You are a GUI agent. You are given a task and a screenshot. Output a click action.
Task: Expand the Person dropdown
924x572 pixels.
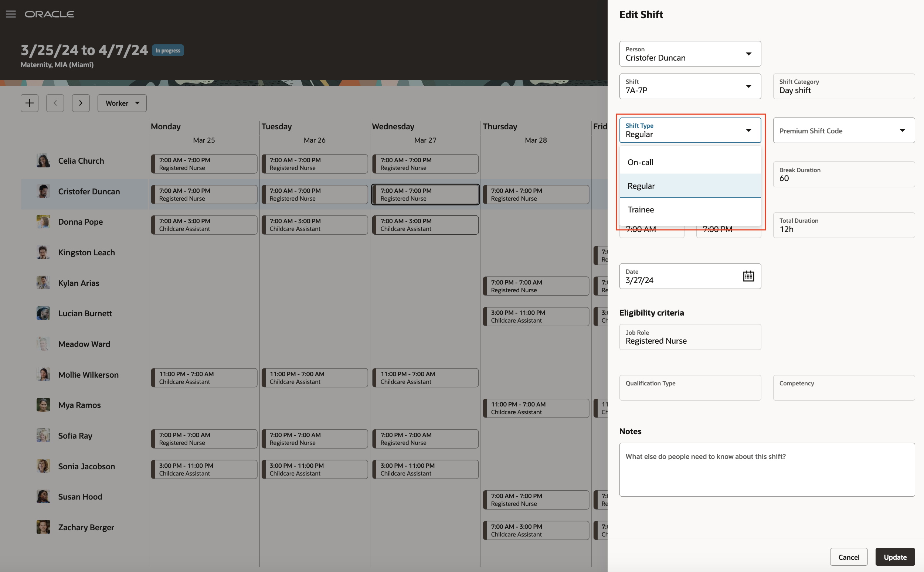click(x=748, y=54)
